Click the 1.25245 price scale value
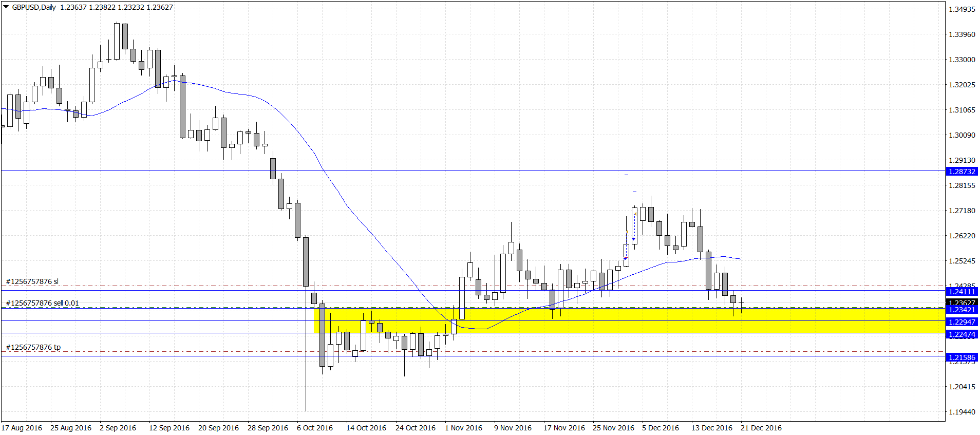Viewport: 980px width, 435px height. pyautogui.click(x=962, y=261)
